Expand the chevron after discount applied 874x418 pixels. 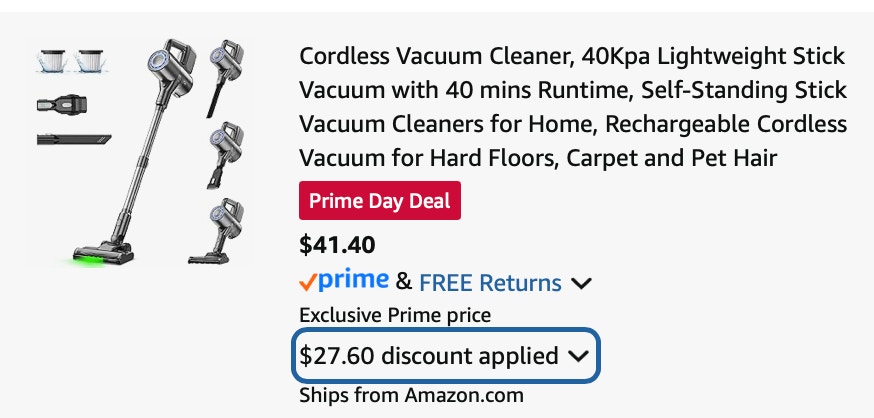pos(578,356)
